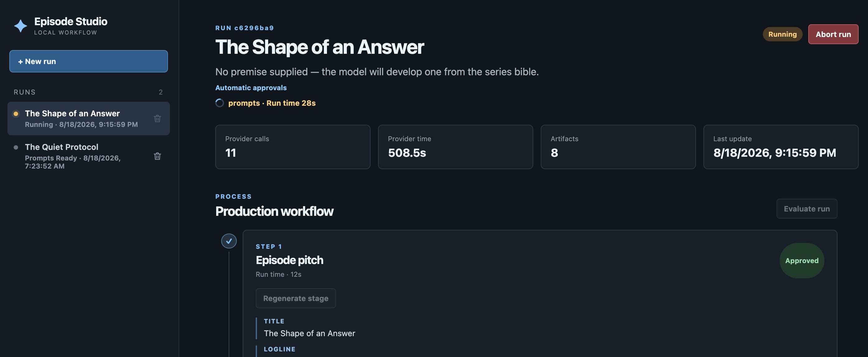Screen dimensions: 868x357
Task: Open the Provider calls card
Action: [292, 147]
